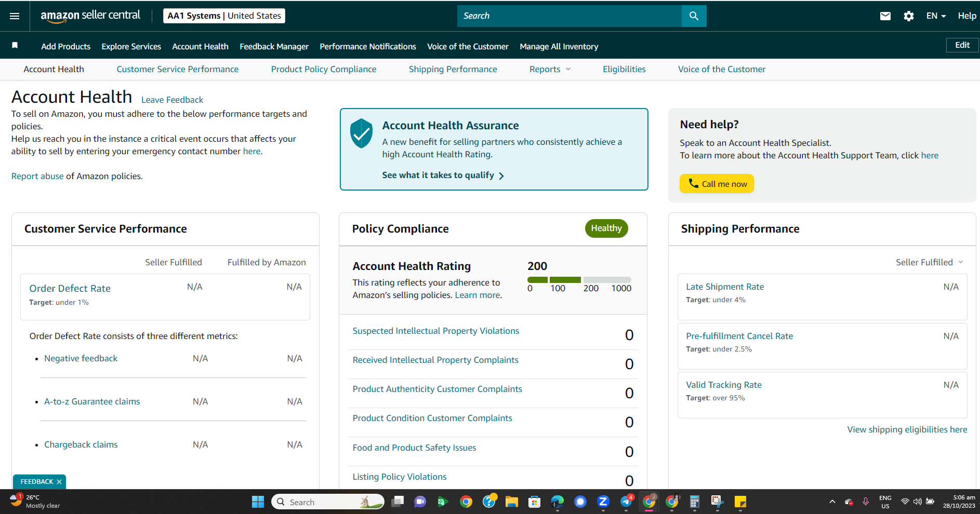Open Food and Product Safety Issues
The height and width of the screenshot is (514, 980).
[x=415, y=448]
